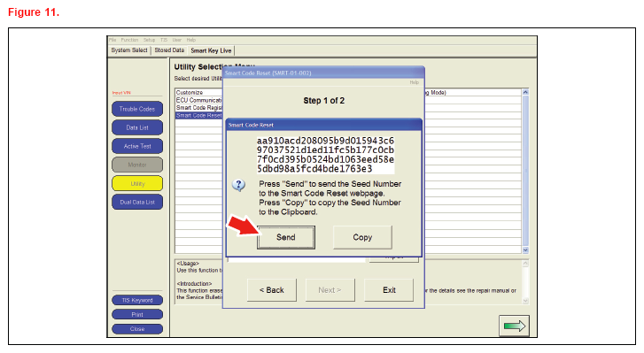The image size is (644, 353).
Task: Open the TIS menu
Action: [x=164, y=40]
